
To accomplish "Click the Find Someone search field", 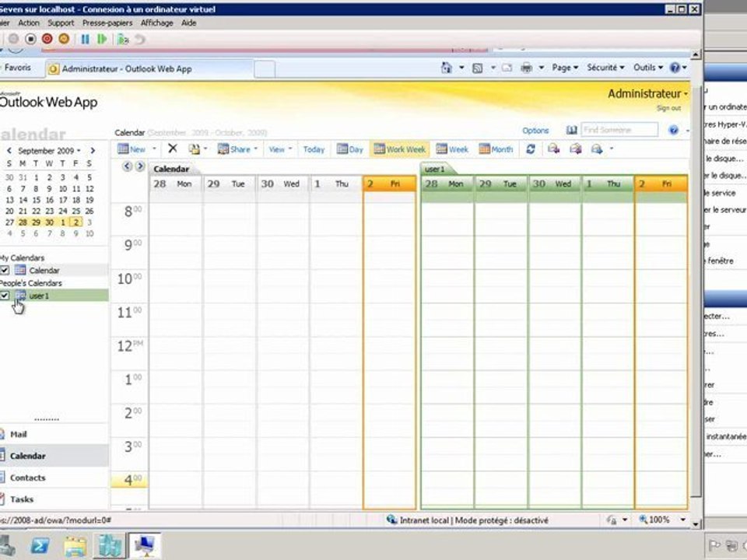I will [x=619, y=130].
